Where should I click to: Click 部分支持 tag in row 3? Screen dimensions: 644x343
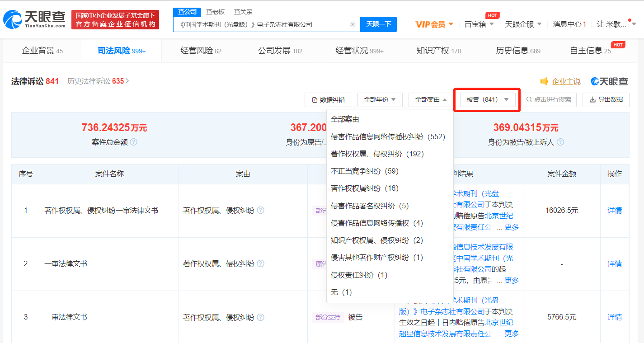[x=328, y=317]
